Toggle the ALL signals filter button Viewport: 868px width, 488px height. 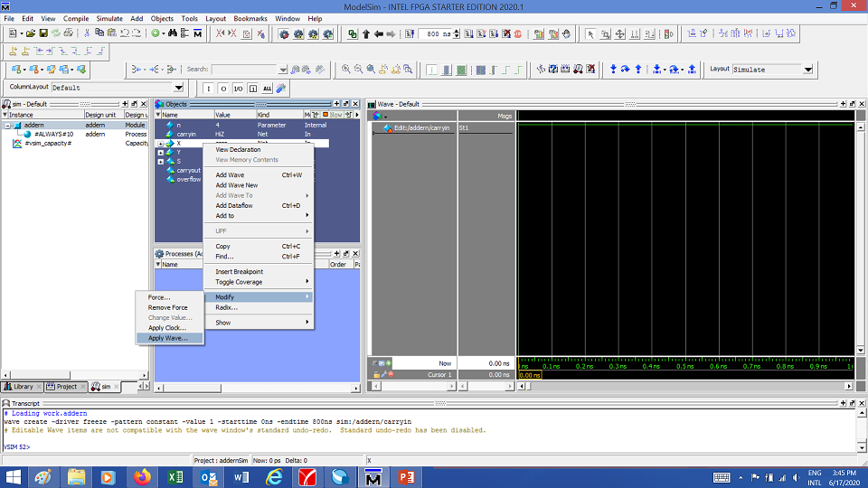(x=267, y=88)
